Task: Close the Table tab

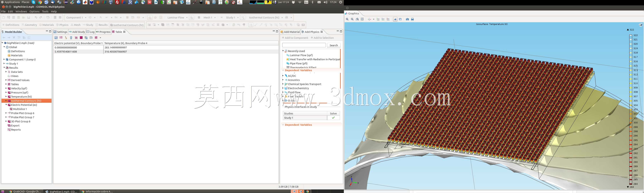Action: click(x=124, y=32)
